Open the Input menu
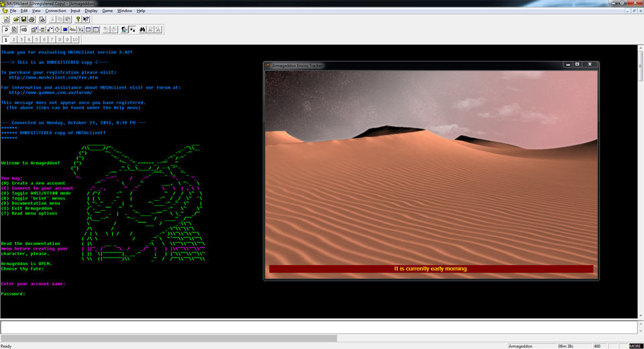The width and height of the screenshot is (644, 349). pyautogui.click(x=75, y=11)
